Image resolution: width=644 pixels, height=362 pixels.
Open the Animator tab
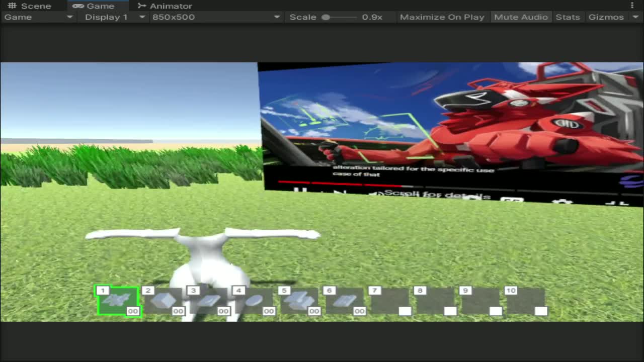165,6
